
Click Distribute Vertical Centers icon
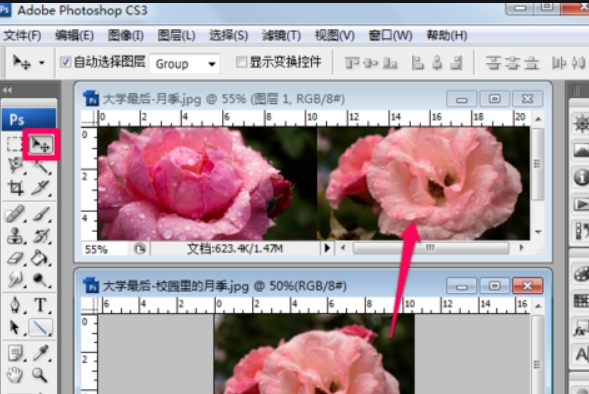[512, 63]
